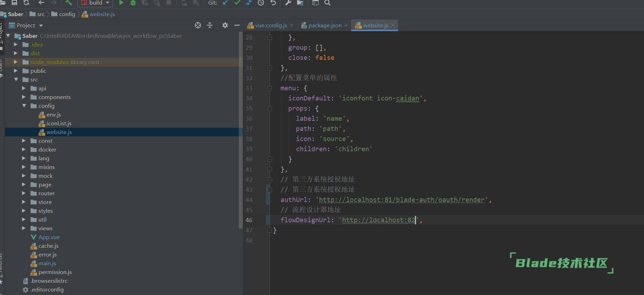Click the Build Project hammer icon
The width and height of the screenshot is (644, 295).
coord(69,3)
